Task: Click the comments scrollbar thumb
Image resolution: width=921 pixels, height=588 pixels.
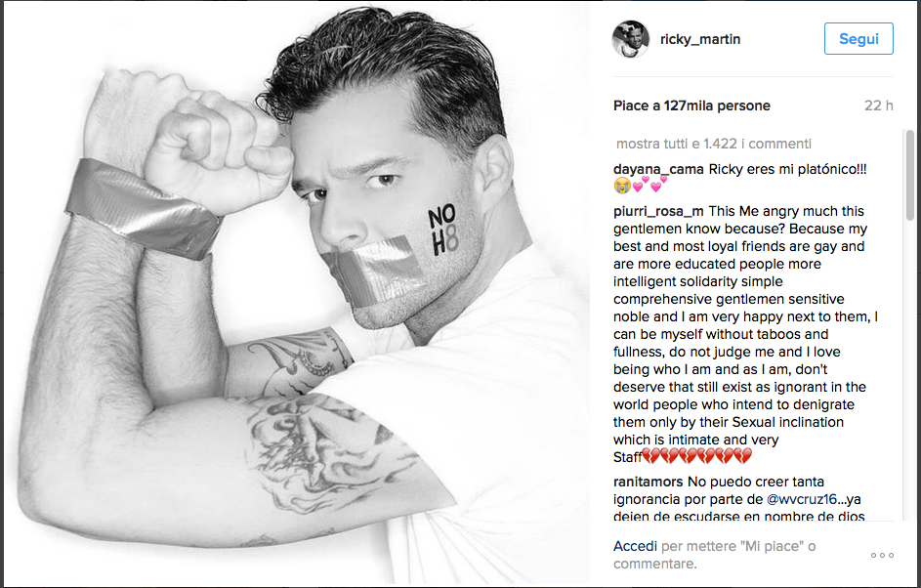Action: click(x=910, y=175)
